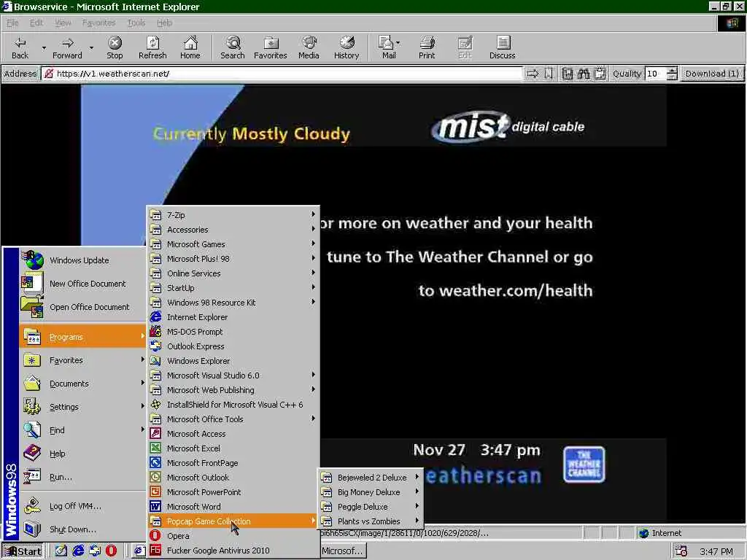The height and width of the screenshot is (560, 747).
Task: Expand Settings in Start menu
Action: click(83, 407)
